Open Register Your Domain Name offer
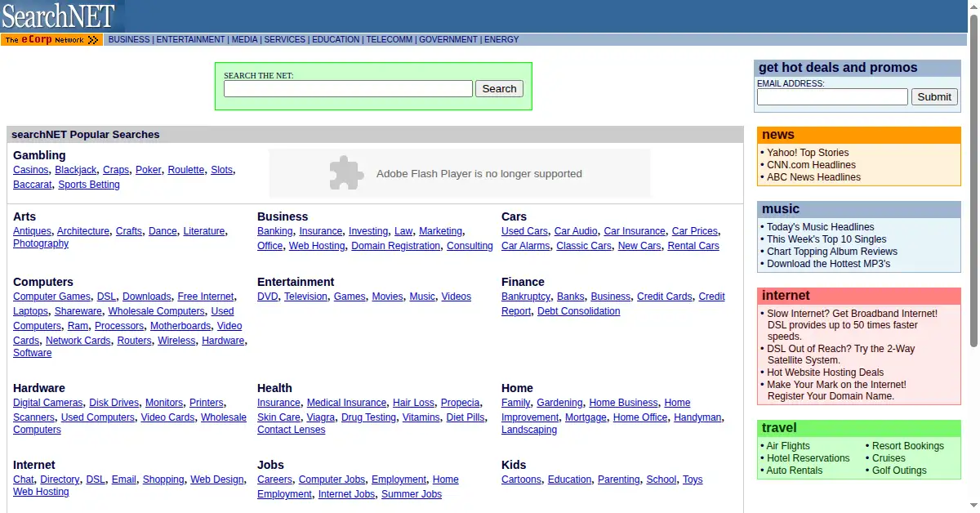The width and height of the screenshot is (980, 513). (x=837, y=390)
